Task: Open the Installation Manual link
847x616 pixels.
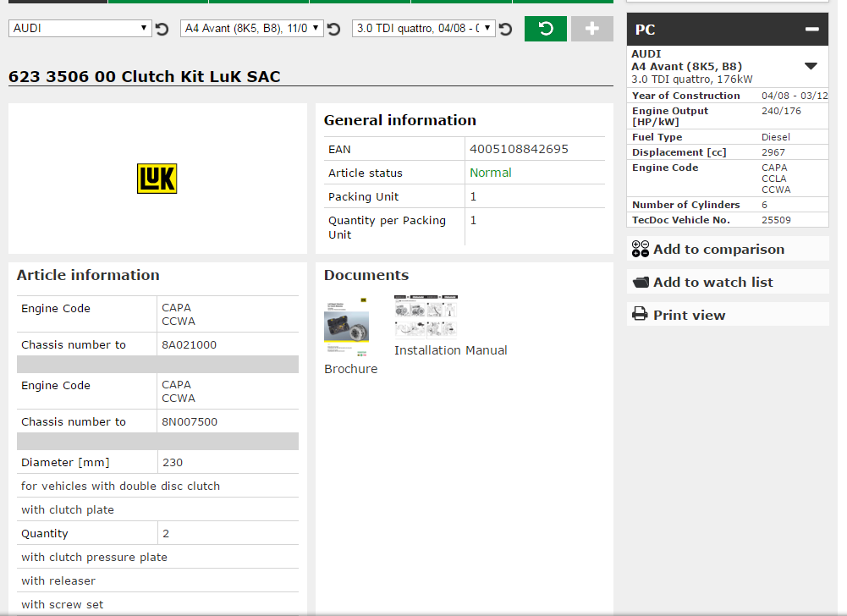Action: 450,350
